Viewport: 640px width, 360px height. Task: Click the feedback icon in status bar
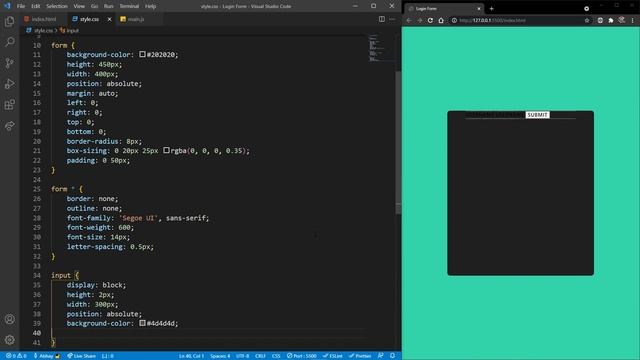tap(380, 356)
